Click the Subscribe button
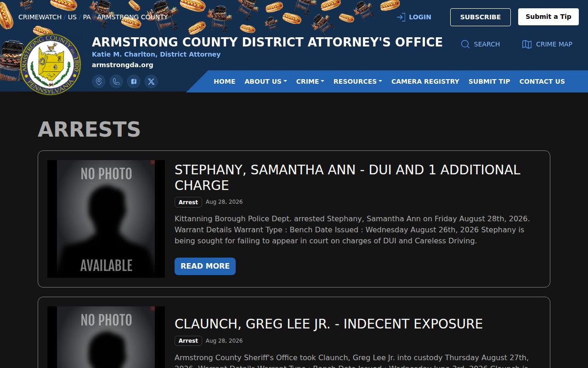This screenshot has width=588, height=368. 481,17
